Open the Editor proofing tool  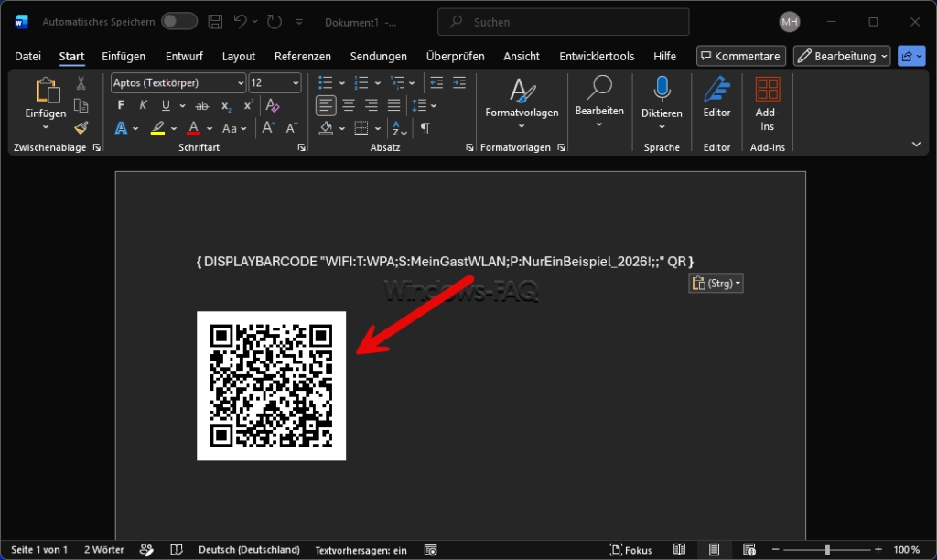click(716, 97)
